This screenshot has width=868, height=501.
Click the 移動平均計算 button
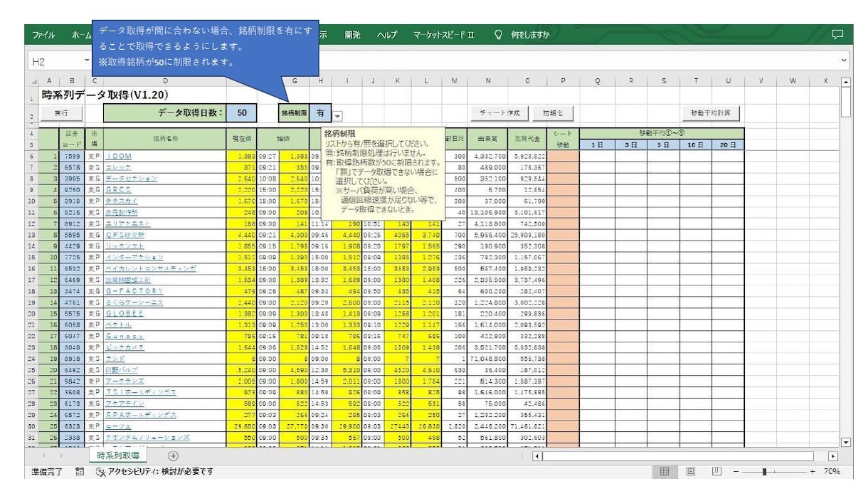pyautogui.click(x=711, y=112)
